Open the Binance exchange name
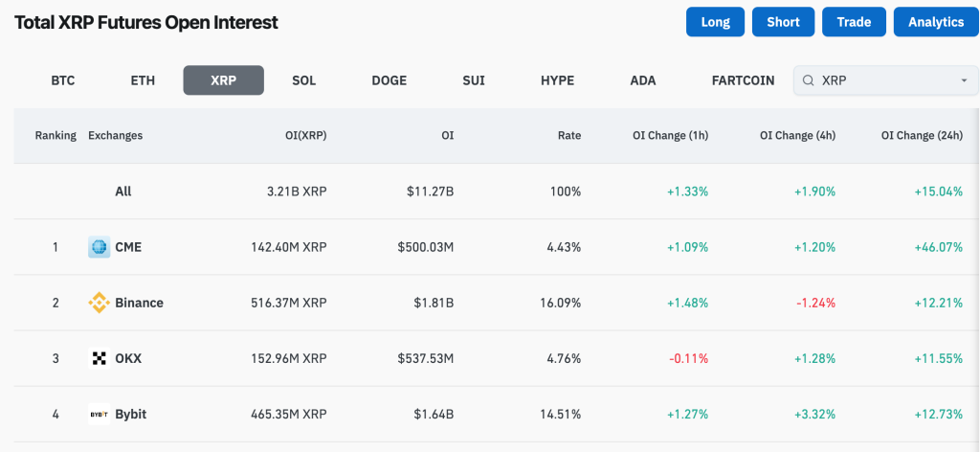Viewport: 980px width, 452px height. (x=140, y=303)
